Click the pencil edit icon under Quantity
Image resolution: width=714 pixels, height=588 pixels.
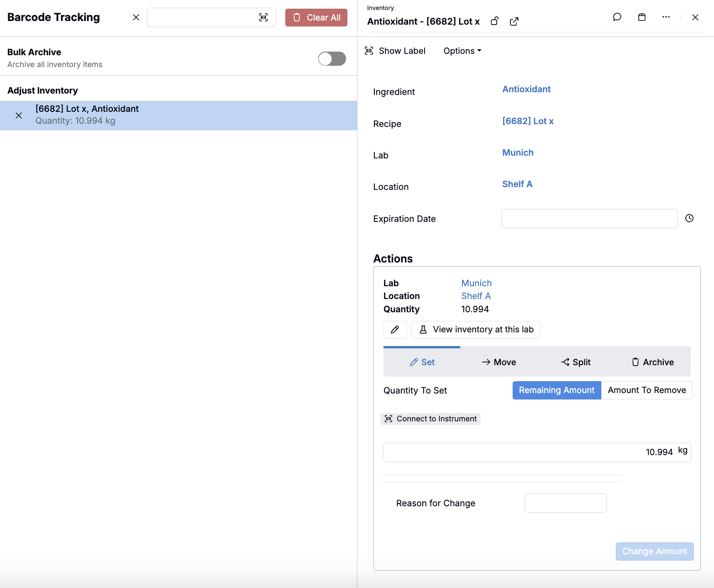pyautogui.click(x=395, y=330)
